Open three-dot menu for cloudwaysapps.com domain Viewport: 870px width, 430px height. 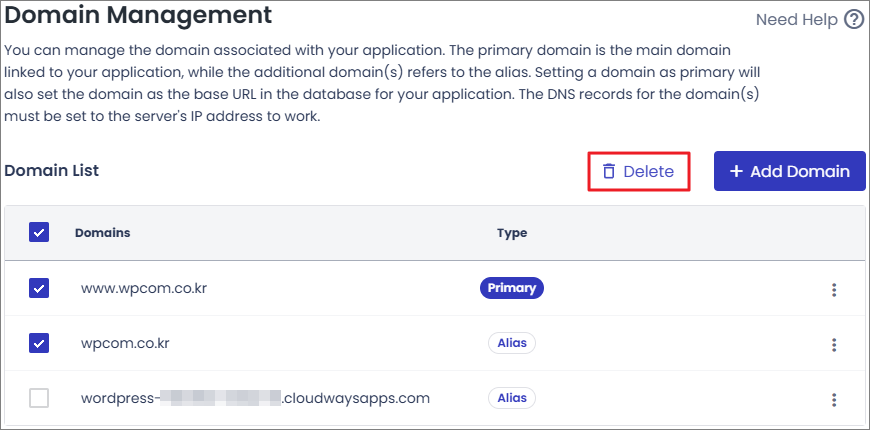(833, 399)
